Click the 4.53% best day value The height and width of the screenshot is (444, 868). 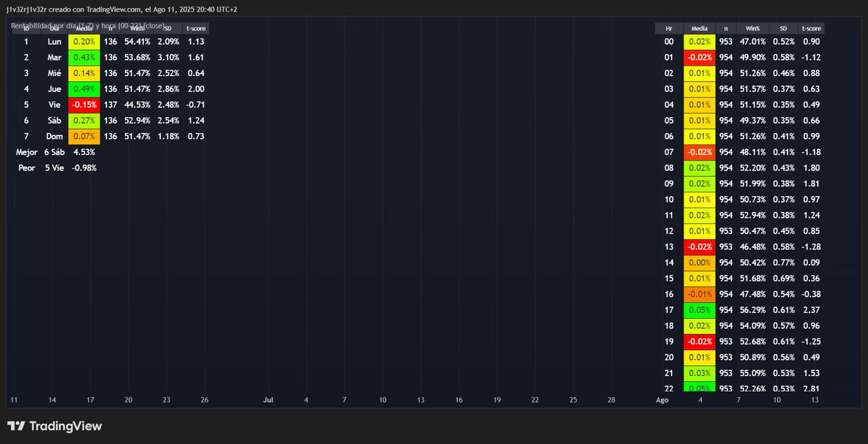click(84, 152)
